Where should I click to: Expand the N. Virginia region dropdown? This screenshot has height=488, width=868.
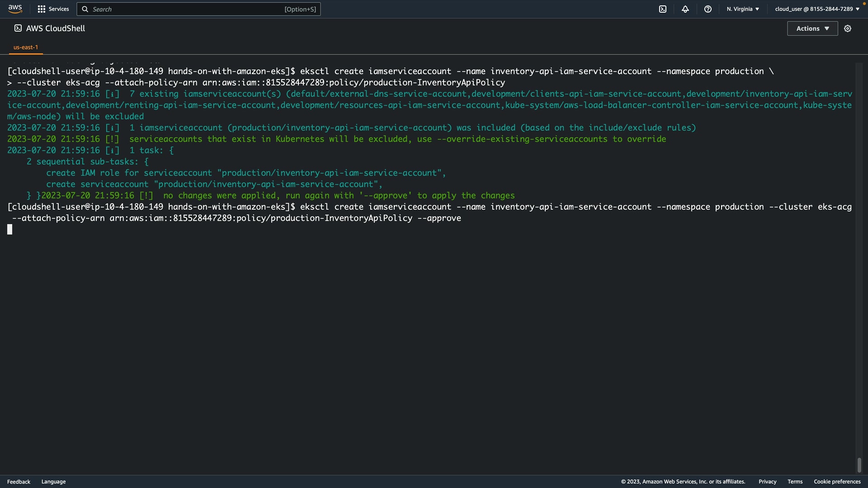tap(743, 9)
